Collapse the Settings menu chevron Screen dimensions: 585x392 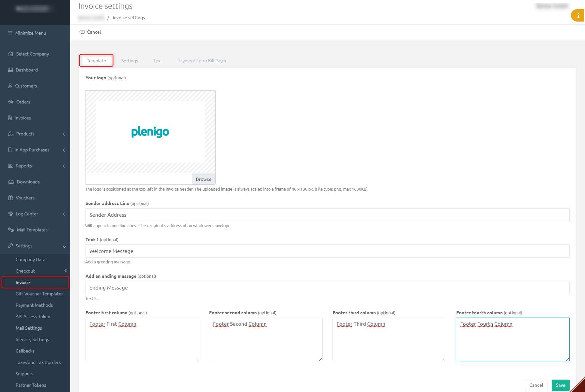pos(64,246)
